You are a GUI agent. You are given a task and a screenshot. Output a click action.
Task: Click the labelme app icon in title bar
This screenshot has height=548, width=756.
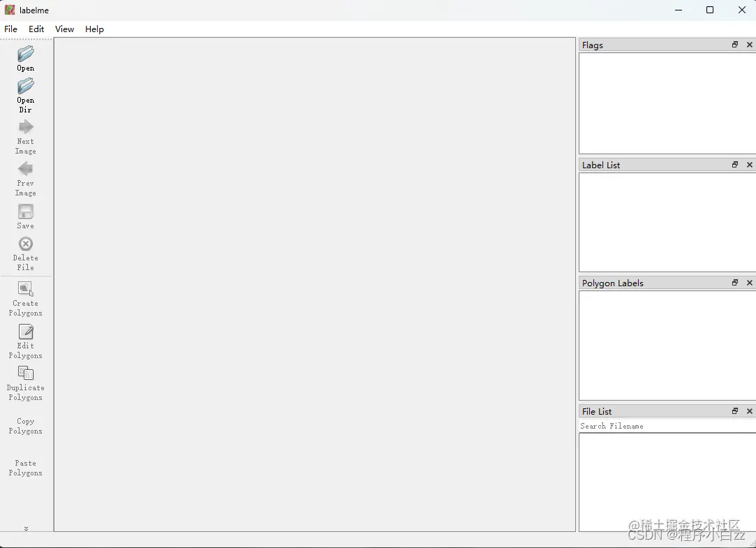10,10
